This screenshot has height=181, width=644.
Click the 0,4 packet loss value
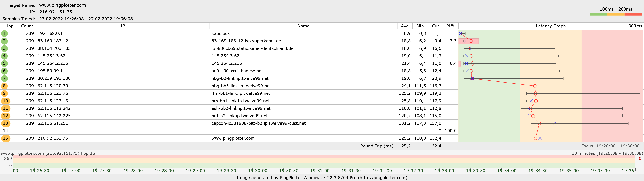click(453, 63)
